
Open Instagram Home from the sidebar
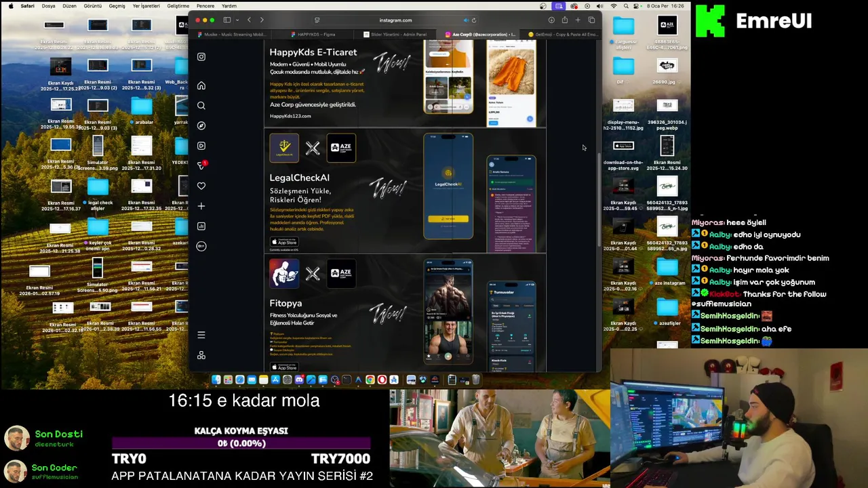point(201,85)
